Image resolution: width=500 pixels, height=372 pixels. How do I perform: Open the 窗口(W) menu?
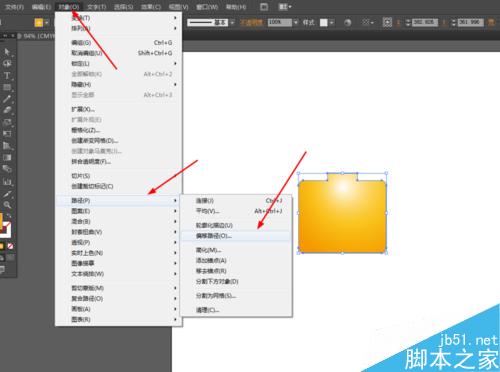coord(207,7)
